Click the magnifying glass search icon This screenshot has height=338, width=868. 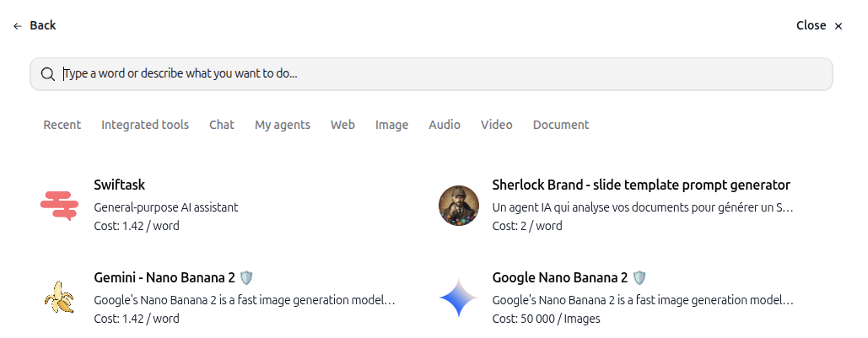[48, 74]
